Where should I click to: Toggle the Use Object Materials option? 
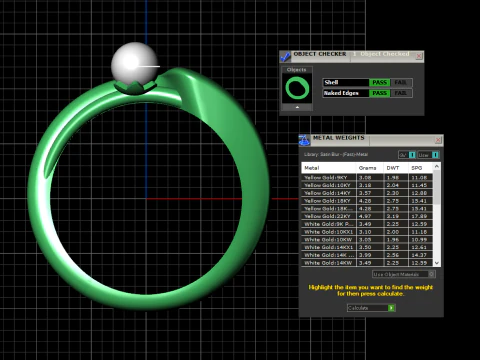[x=404, y=274]
